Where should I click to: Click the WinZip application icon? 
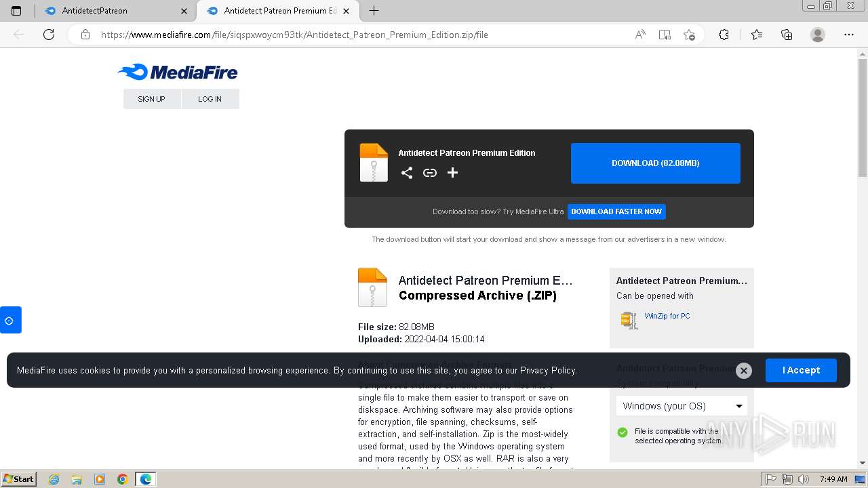(629, 320)
